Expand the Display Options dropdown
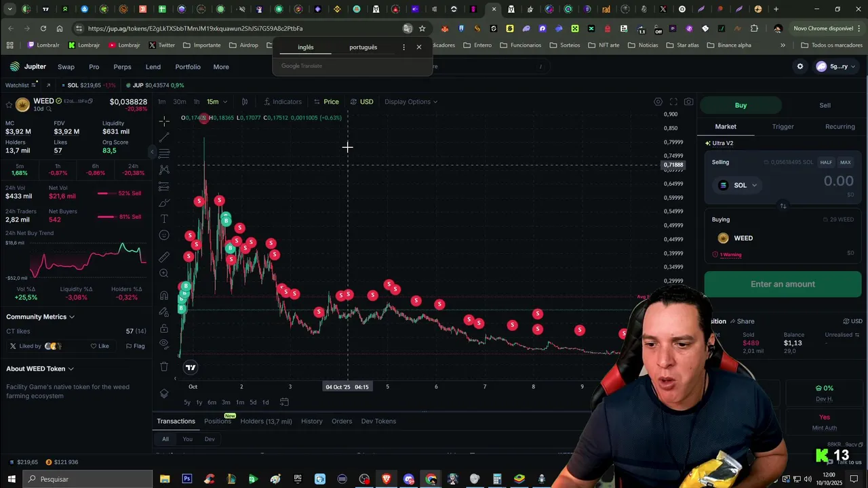868x488 pixels. coord(411,102)
